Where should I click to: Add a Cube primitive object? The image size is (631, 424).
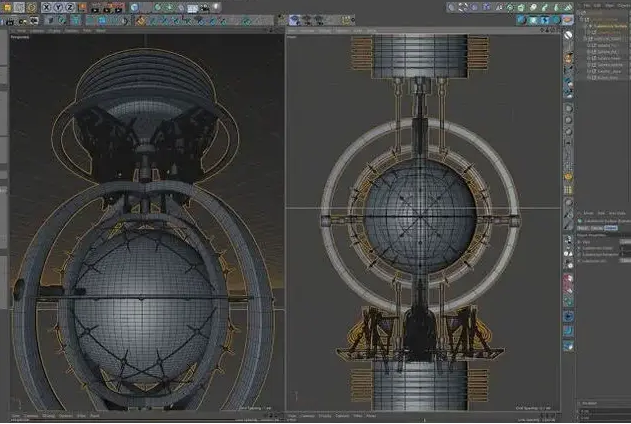tap(134, 7)
